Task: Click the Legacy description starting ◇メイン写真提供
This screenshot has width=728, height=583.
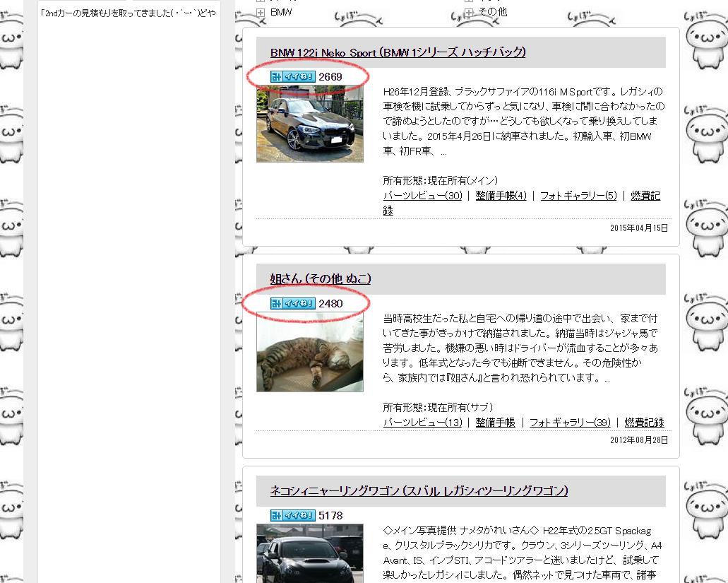Action: tap(523, 553)
